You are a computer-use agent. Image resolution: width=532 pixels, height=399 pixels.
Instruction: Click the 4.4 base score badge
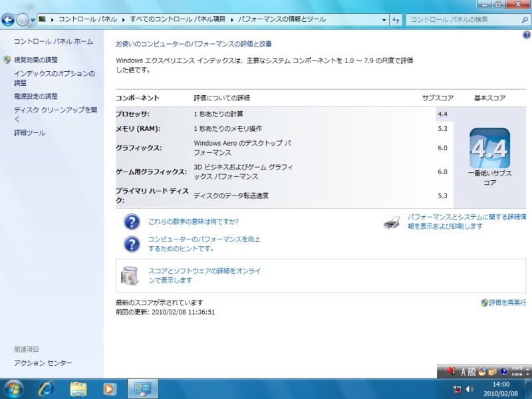coord(489,148)
